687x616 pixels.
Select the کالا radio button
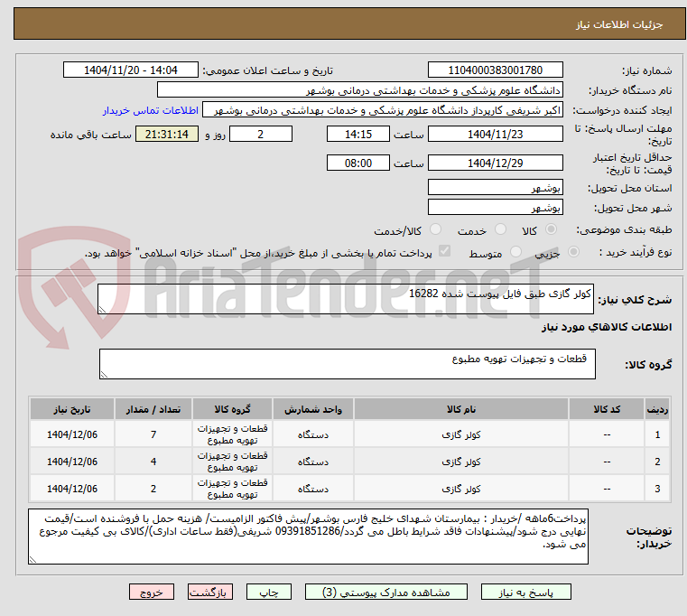[x=551, y=229]
